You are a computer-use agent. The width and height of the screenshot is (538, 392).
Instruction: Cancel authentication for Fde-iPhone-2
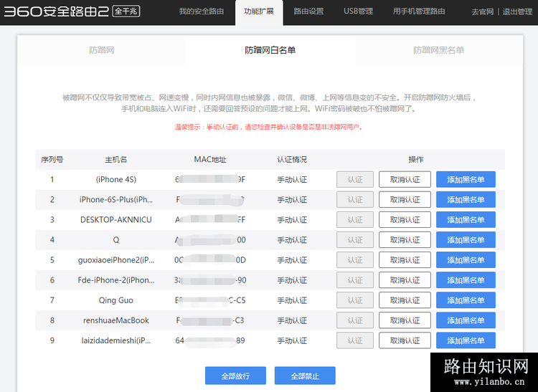click(x=405, y=280)
